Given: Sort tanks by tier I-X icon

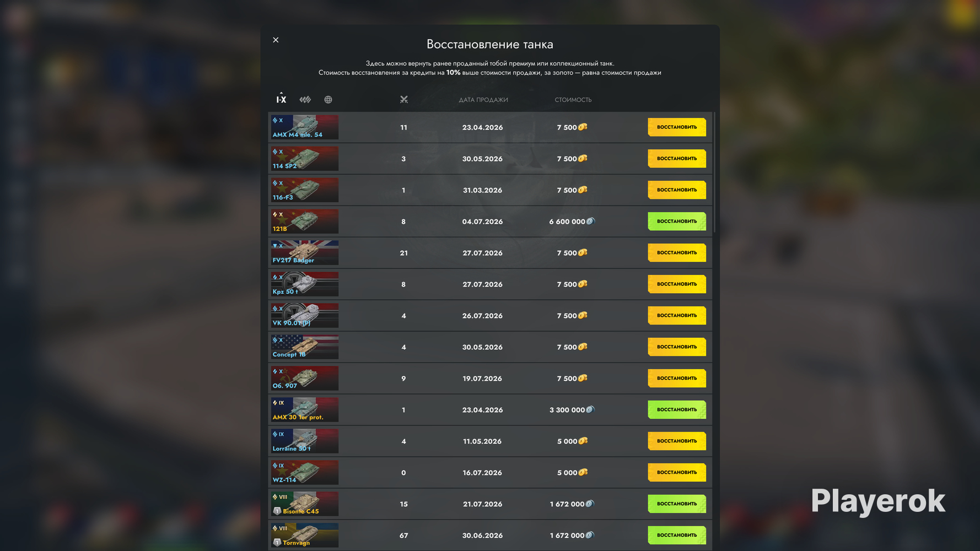Looking at the screenshot, I should point(281,99).
